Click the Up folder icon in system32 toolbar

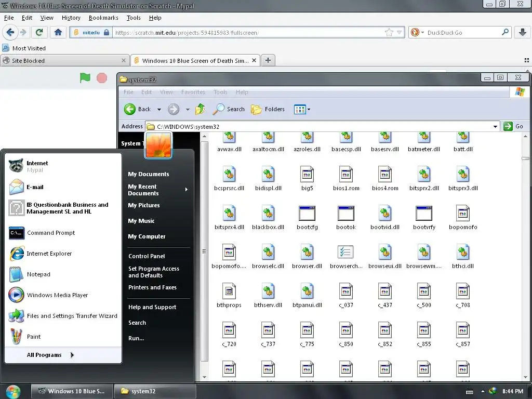coord(200,109)
